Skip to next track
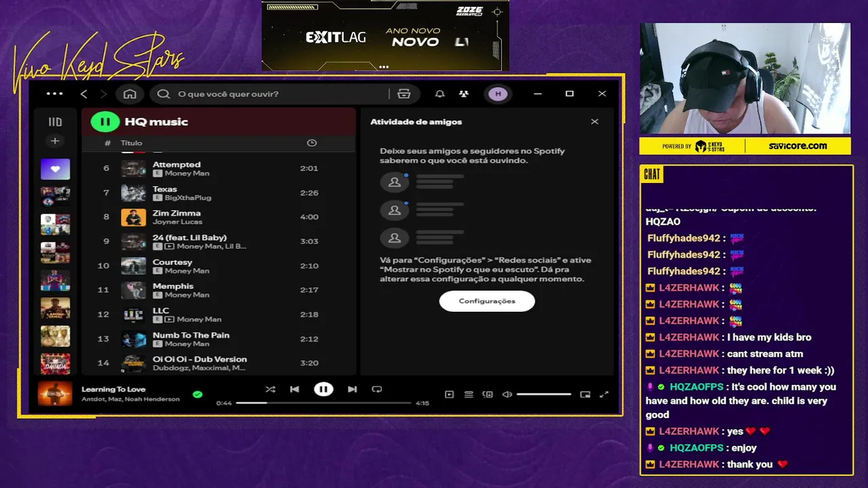Image resolution: width=868 pixels, height=488 pixels. 352,389
